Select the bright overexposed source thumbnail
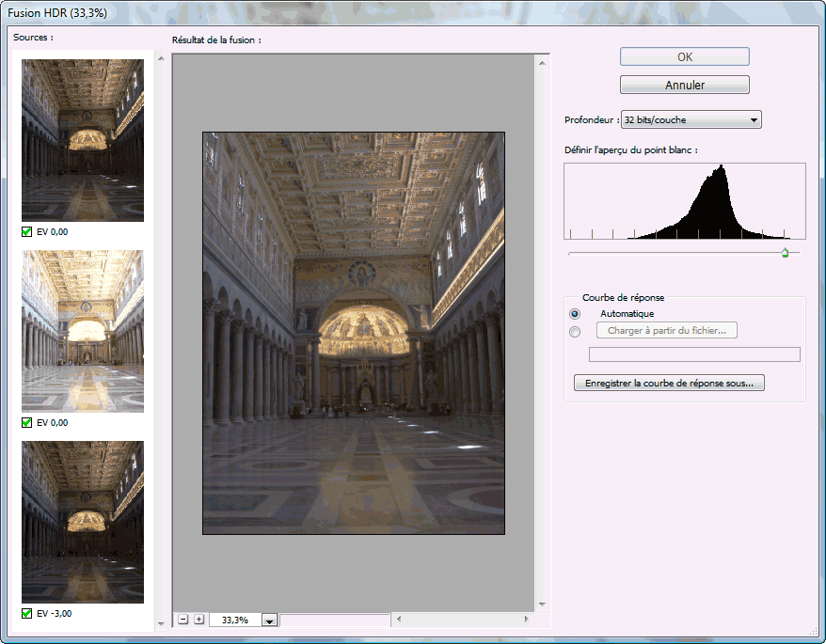The width and height of the screenshot is (826, 644). point(83,331)
